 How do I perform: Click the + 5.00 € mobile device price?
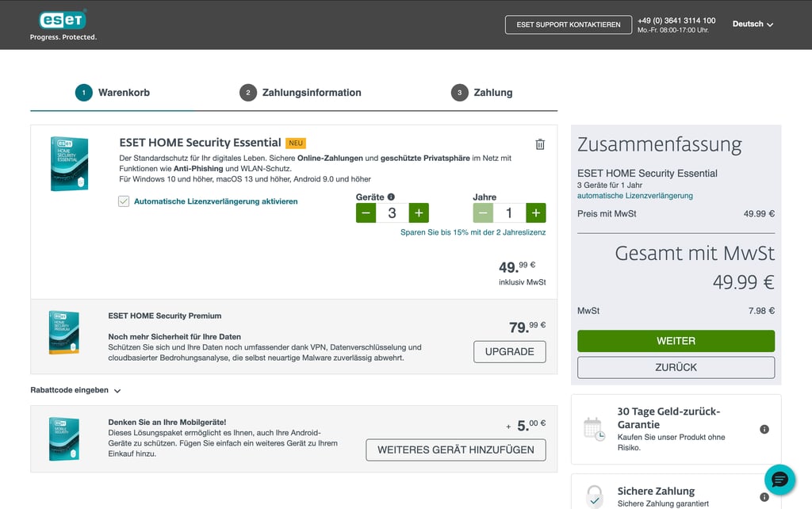tap(526, 425)
